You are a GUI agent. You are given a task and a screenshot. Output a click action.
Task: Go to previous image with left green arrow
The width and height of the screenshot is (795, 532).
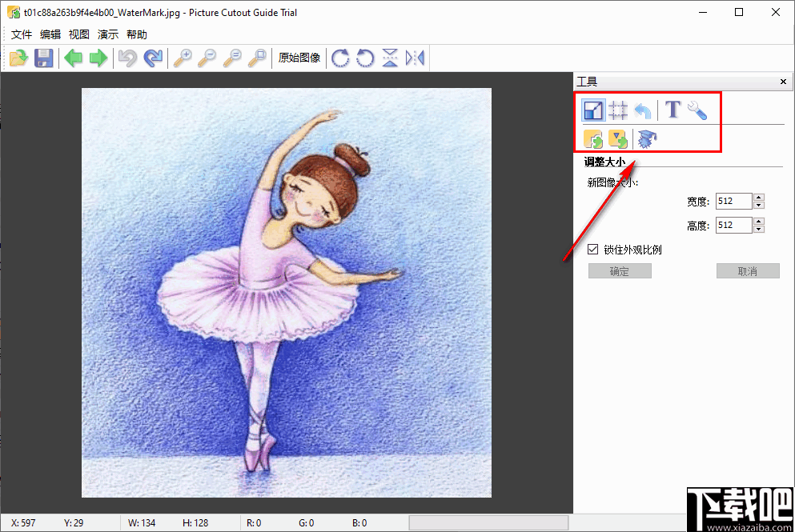click(x=73, y=58)
